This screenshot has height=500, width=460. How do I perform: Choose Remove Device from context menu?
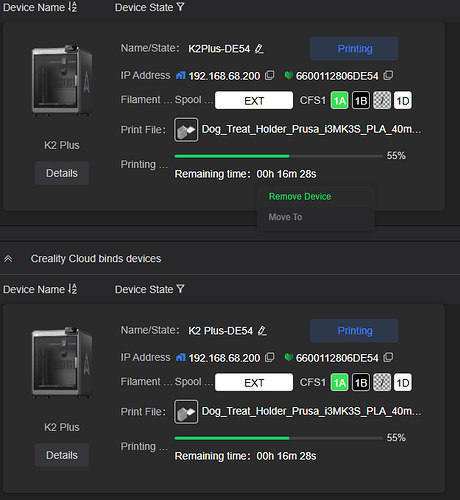pos(300,197)
